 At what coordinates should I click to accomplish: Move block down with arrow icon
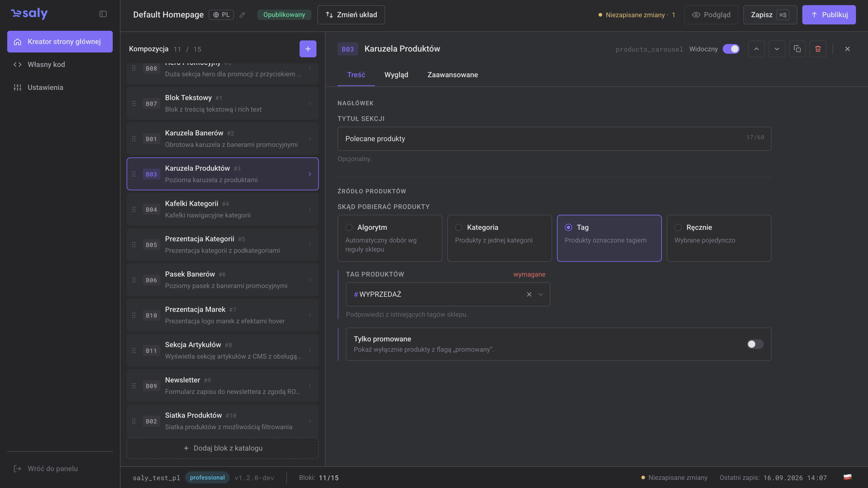[777, 49]
